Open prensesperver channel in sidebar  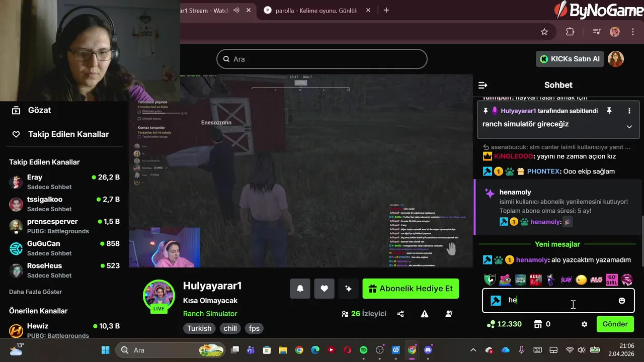click(x=64, y=226)
